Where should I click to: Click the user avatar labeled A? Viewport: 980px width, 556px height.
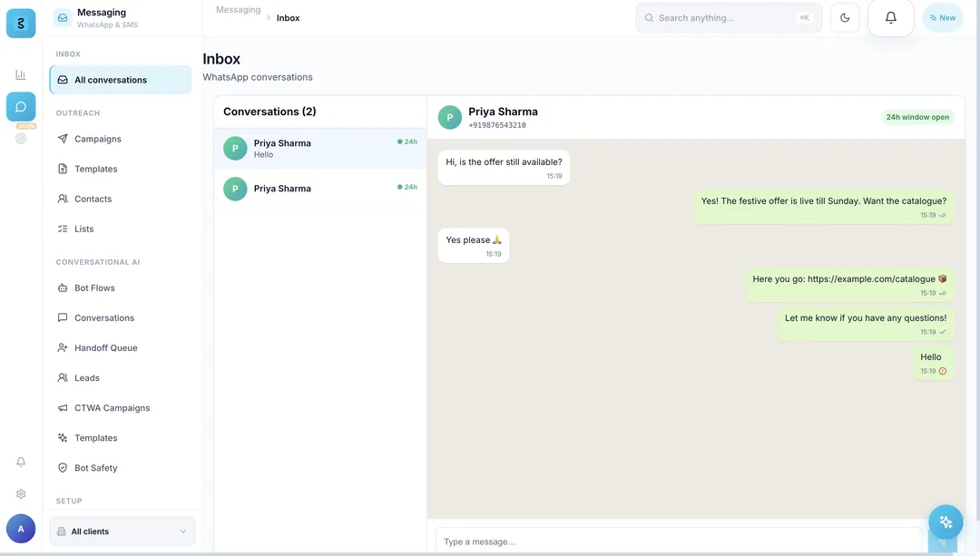pyautogui.click(x=21, y=529)
